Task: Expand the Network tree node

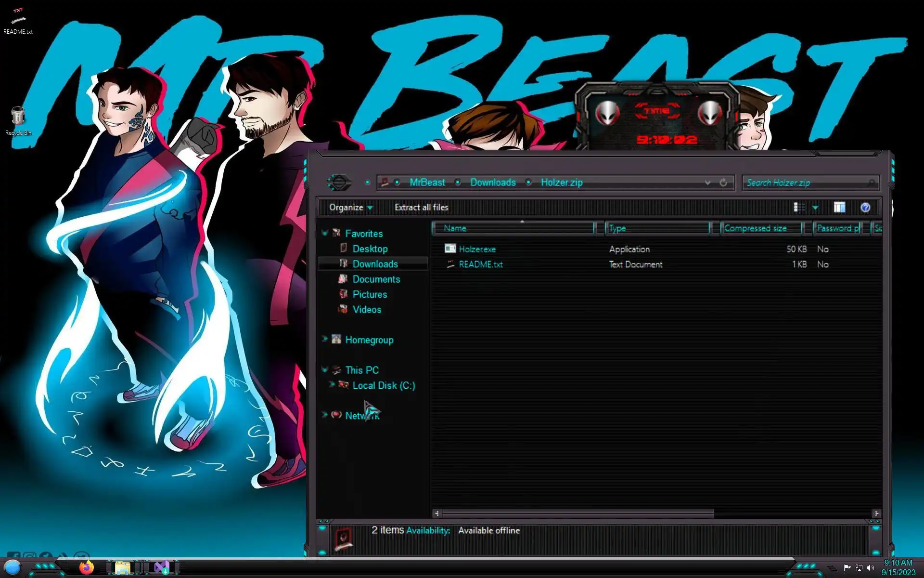Action: [x=325, y=415]
